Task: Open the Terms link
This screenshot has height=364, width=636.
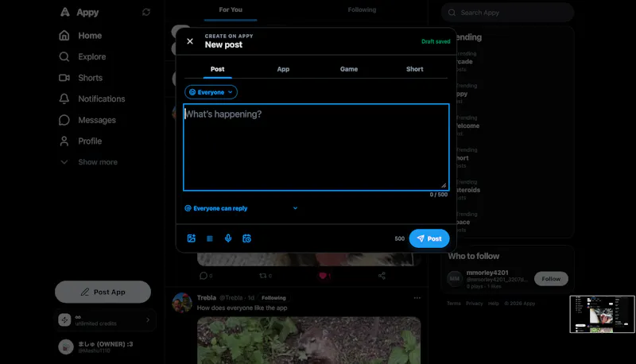Action: coord(453,304)
